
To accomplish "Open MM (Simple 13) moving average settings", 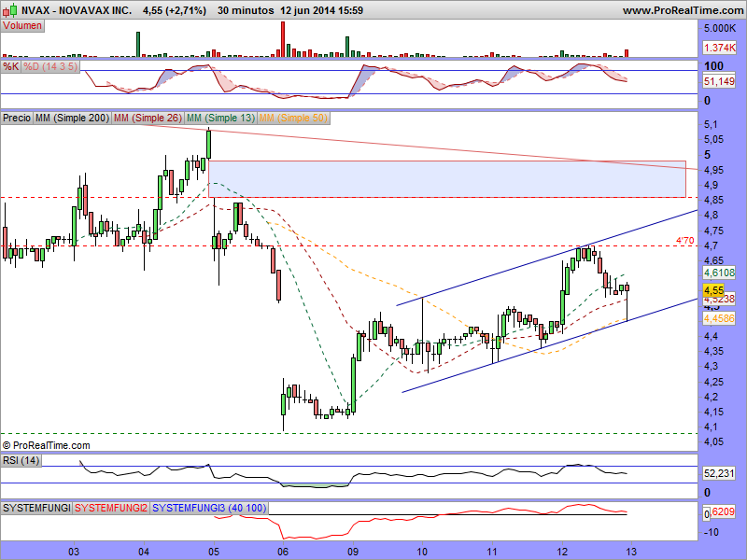I will coord(220,118).
